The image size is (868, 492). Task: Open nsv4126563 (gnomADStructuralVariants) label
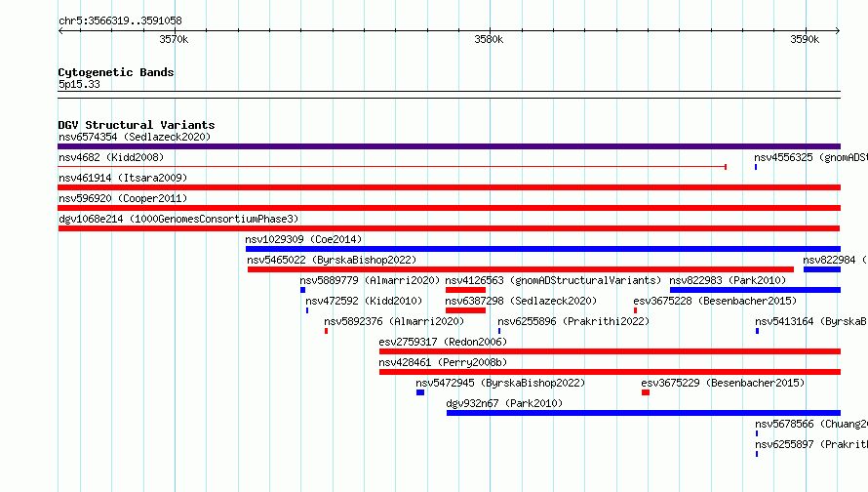point(553,280)
